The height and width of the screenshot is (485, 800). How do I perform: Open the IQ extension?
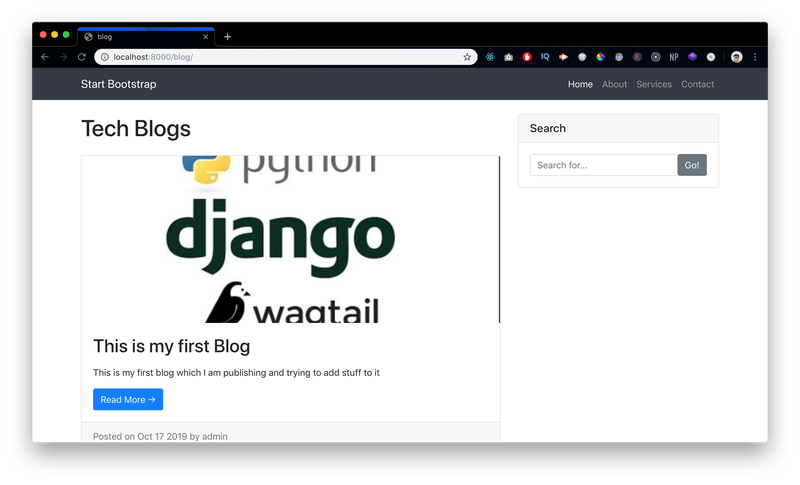[545, 57]
